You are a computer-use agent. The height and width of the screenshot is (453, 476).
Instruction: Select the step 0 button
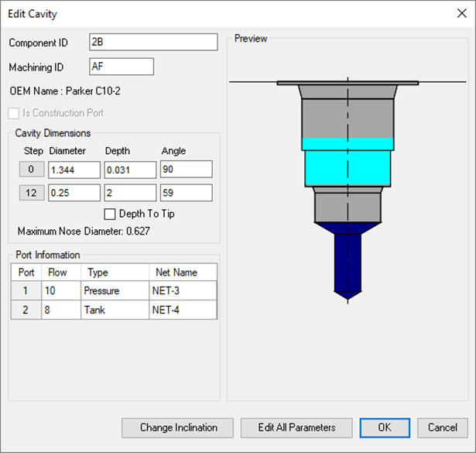point(31,170)
